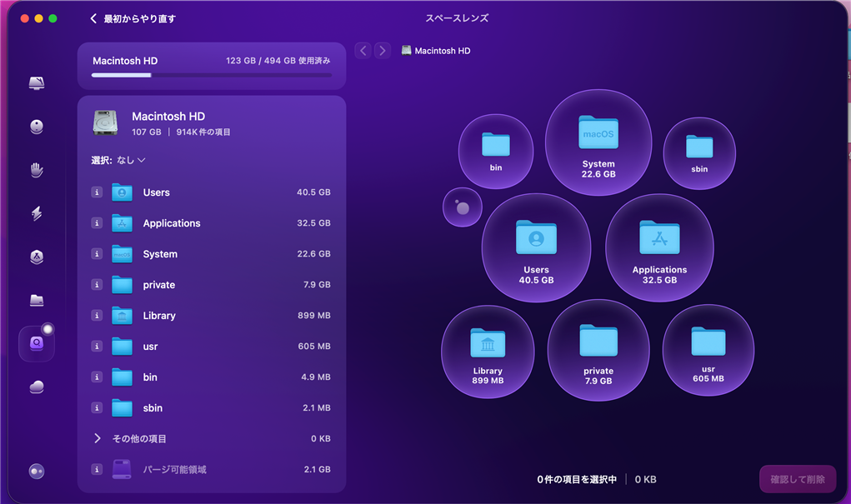Click the Users folder icon in the list

123,192
